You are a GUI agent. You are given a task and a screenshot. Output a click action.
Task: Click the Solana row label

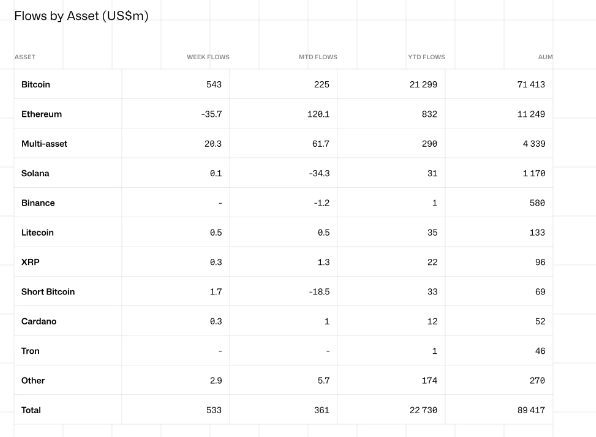point(35,173)
